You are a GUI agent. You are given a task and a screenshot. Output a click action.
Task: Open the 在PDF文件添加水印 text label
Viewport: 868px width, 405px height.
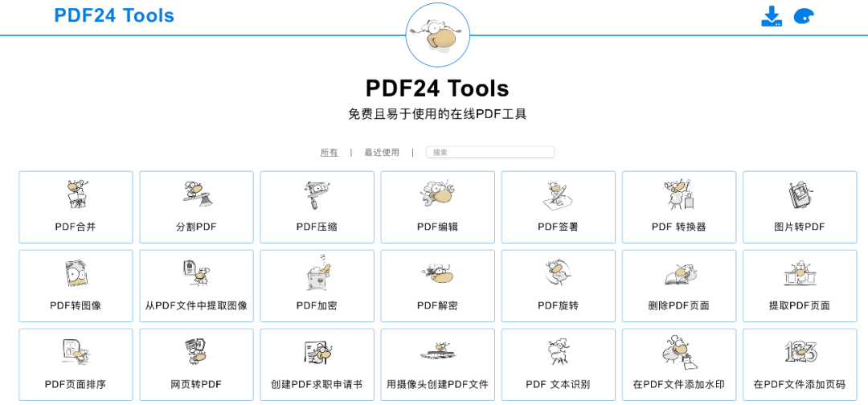[678, 384]
